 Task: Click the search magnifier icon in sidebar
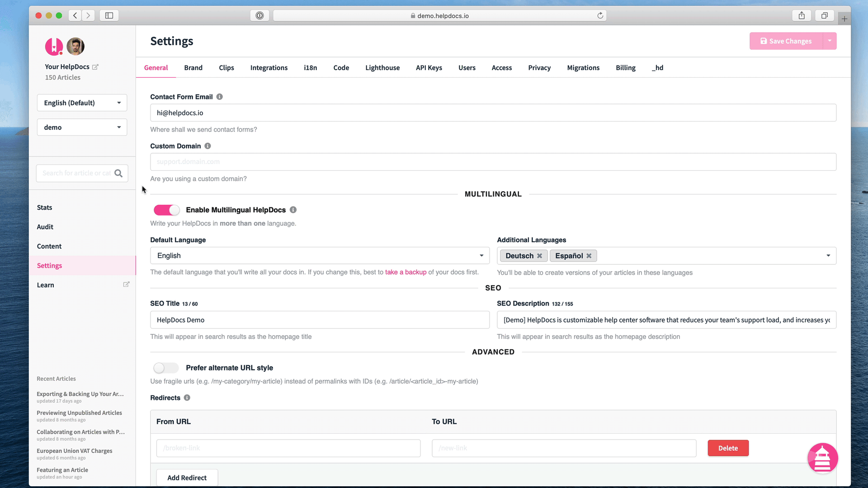(118, 173)
